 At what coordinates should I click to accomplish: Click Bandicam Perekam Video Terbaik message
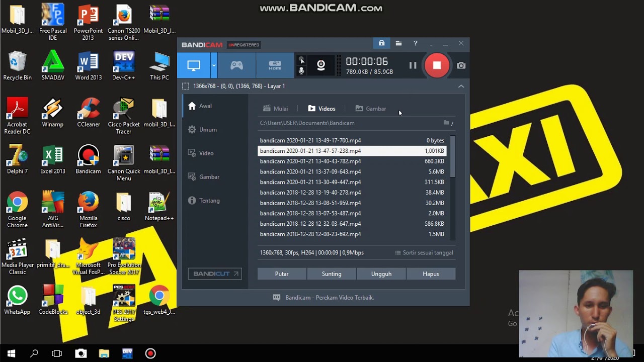(323, 298)
